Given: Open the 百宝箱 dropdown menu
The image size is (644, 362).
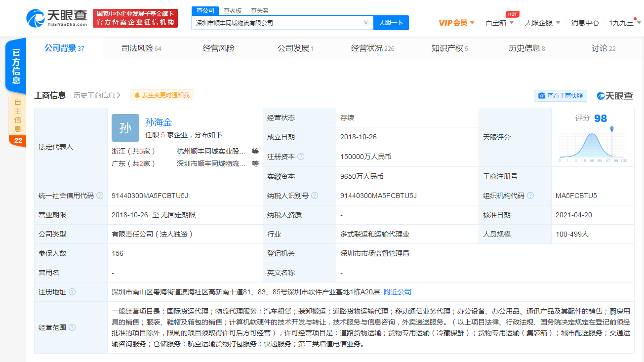Looking at the screenshot, I should click(x=500, y=23).
